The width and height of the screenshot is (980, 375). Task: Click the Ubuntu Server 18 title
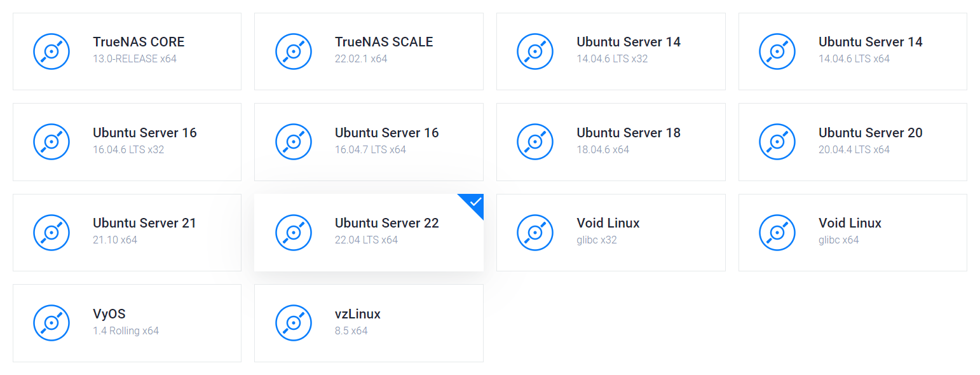pyautogui.click(x=628, y=133)
